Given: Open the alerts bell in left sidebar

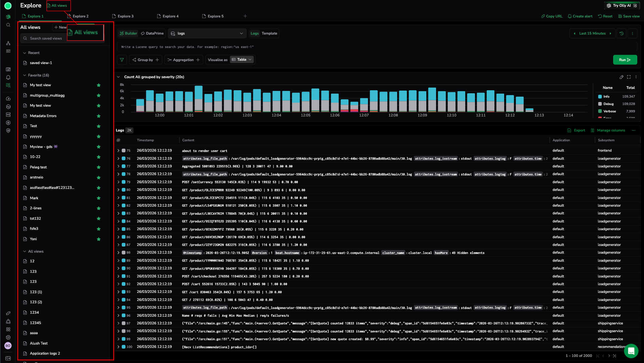Looking at the screenshot, I should tap(8, 77).
